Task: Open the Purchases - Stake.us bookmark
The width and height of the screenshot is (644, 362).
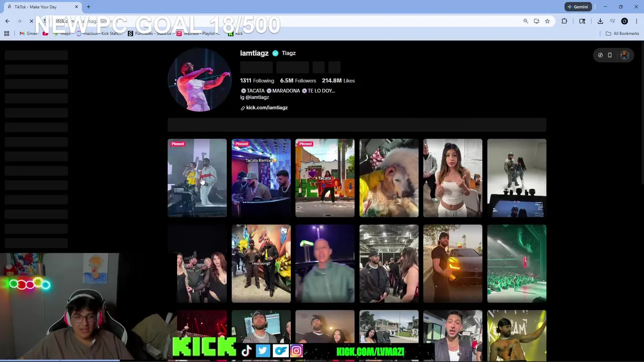Action: [149, 34]
